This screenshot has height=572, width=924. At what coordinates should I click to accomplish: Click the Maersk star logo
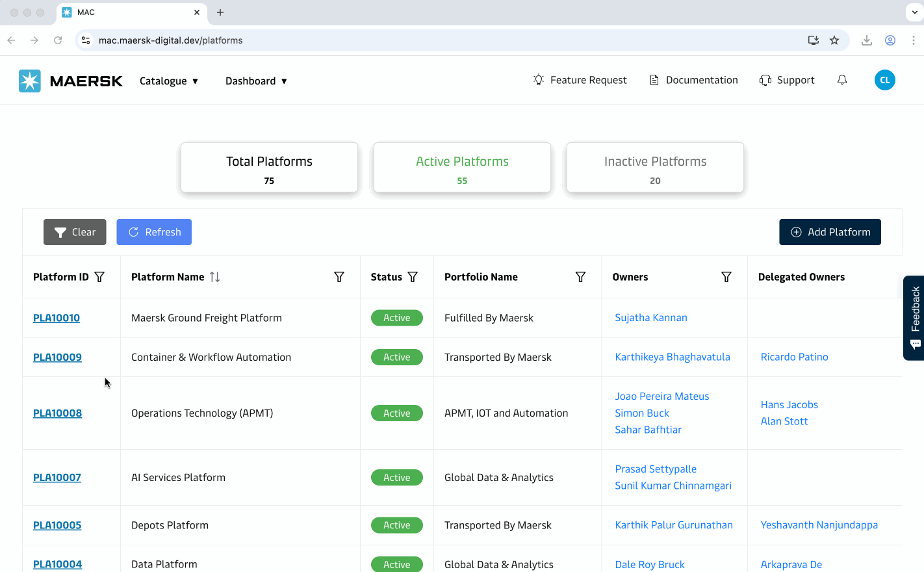(x=30, y=81)
